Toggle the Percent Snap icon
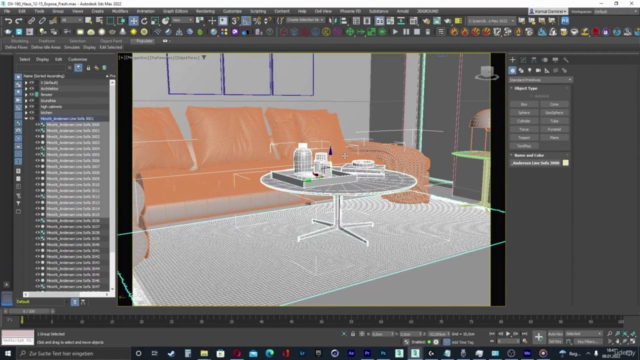The image size is (640, 360). 257,20
